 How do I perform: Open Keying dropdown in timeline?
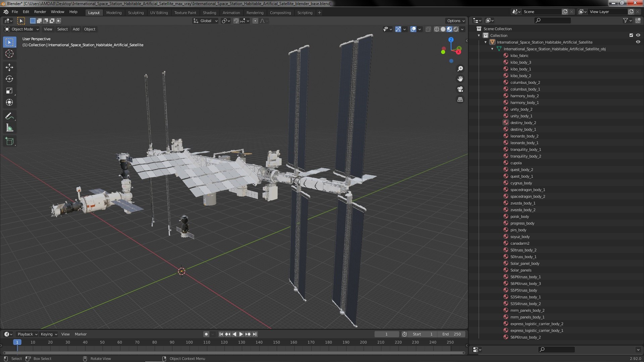pos(49,334)
